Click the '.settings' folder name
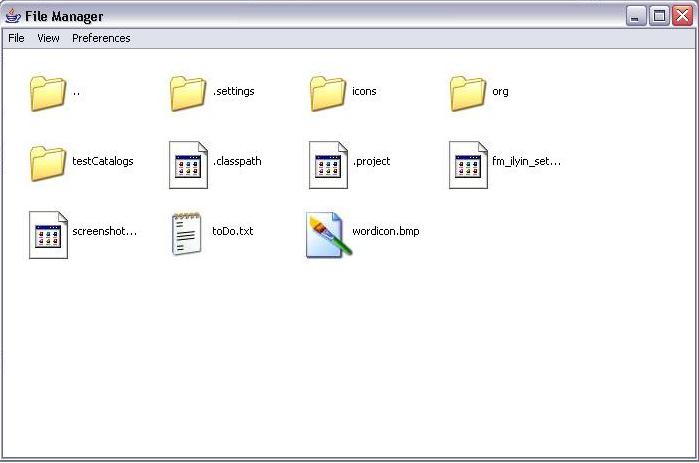The width and height of the screenshot is (699, 463). [234, 91]
